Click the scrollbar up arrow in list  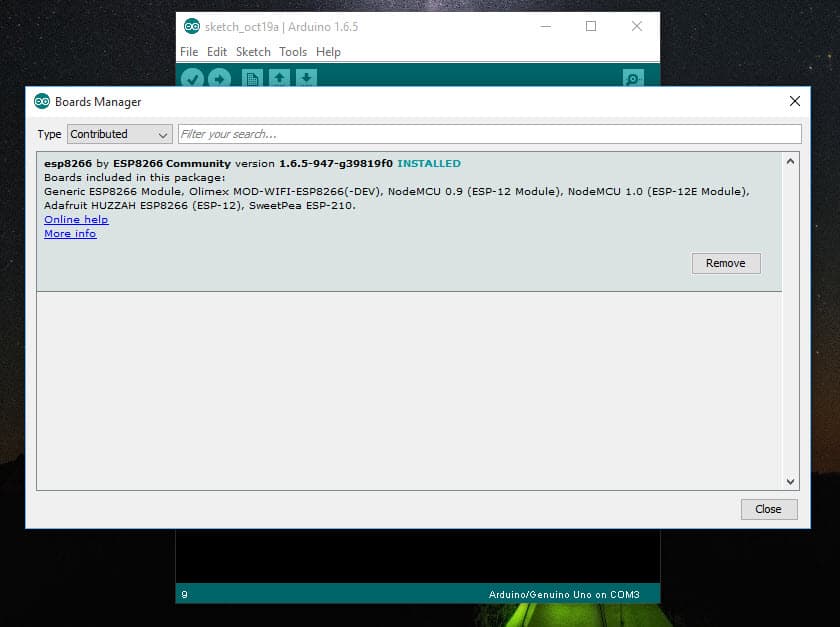790,161
